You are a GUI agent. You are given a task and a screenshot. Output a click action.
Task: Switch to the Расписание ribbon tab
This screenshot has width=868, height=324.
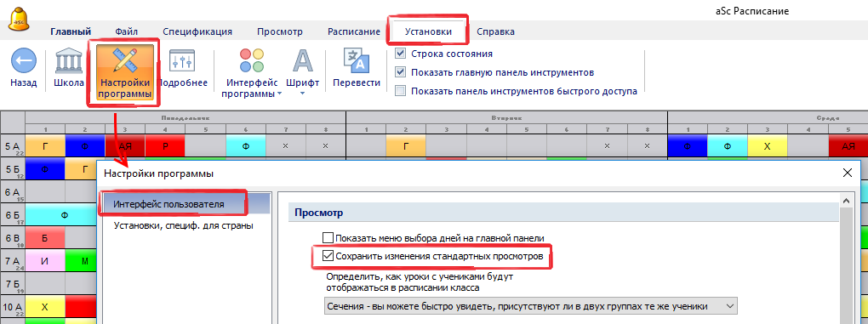[x=354, y=31]
